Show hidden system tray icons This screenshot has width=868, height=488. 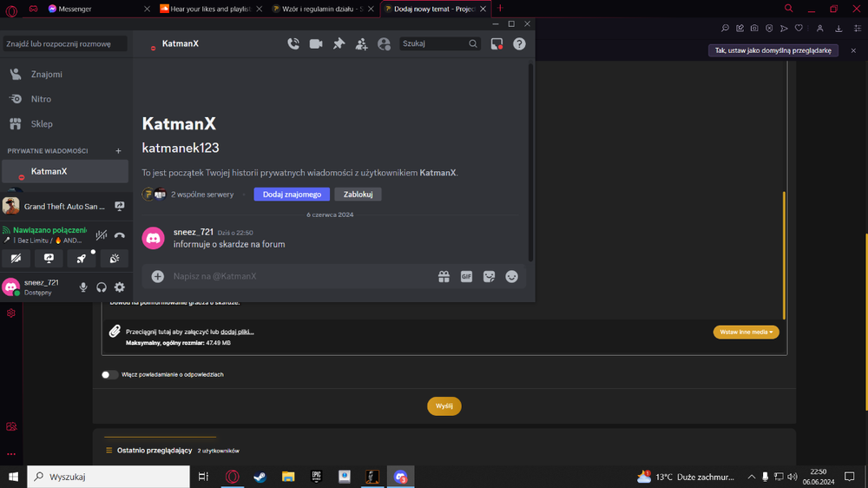click(x=751, y=477)
